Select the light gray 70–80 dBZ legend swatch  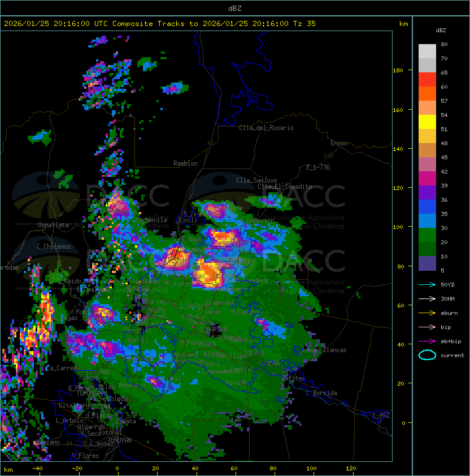point(427,51)
